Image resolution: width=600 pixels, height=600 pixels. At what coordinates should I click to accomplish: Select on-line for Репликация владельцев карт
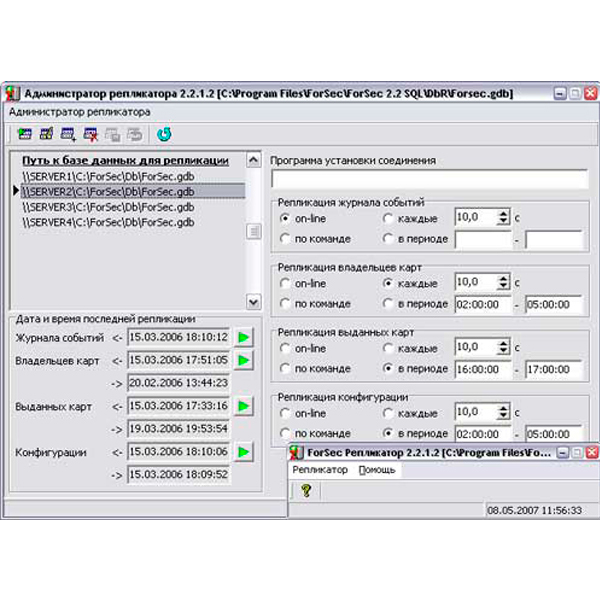point(287,283)
